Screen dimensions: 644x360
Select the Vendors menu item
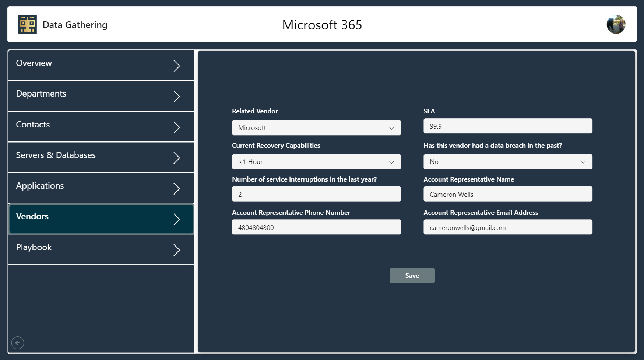101,219
